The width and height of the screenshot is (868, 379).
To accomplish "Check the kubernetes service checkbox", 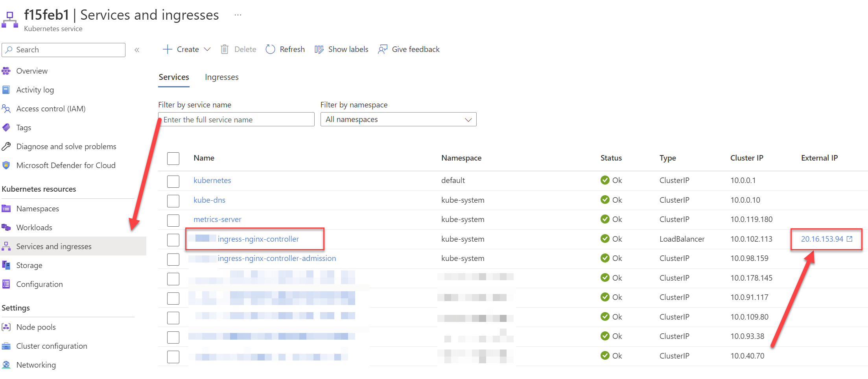I will [x=173, y=181].
